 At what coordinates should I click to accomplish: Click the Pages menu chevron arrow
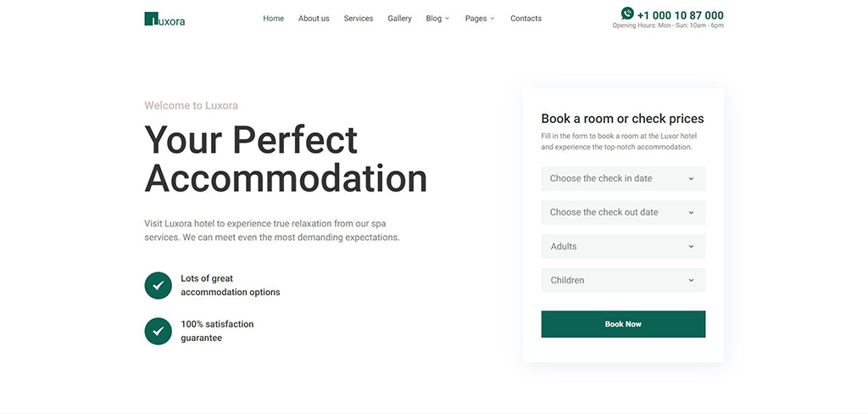[x=492, y=19]
